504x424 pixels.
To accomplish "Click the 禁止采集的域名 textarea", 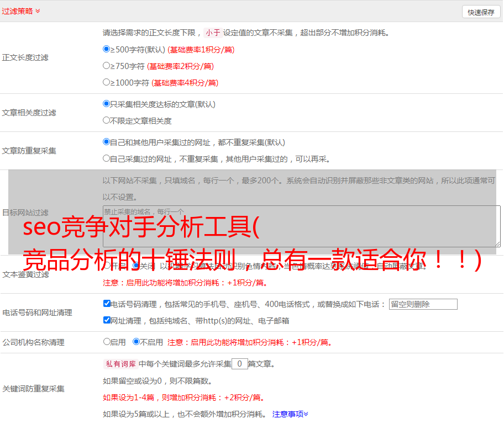I will (302, 226).
